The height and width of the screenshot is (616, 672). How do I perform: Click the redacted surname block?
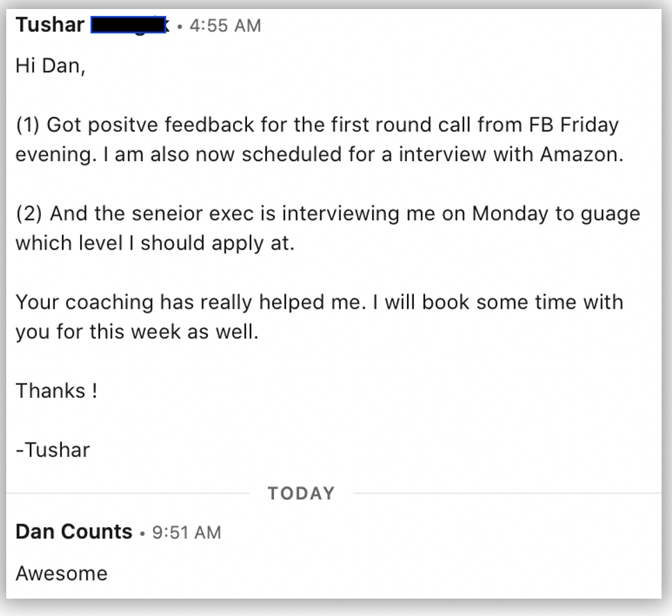tap(128, 25)
